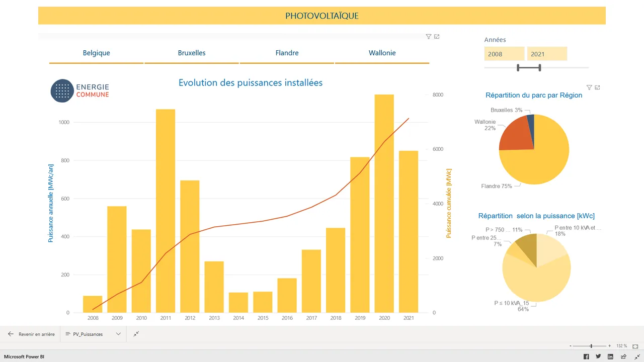Click the filter icon above the Région pie chart
Image resolution: width=644 pixels, height=362 pixels.
[590, 87]
